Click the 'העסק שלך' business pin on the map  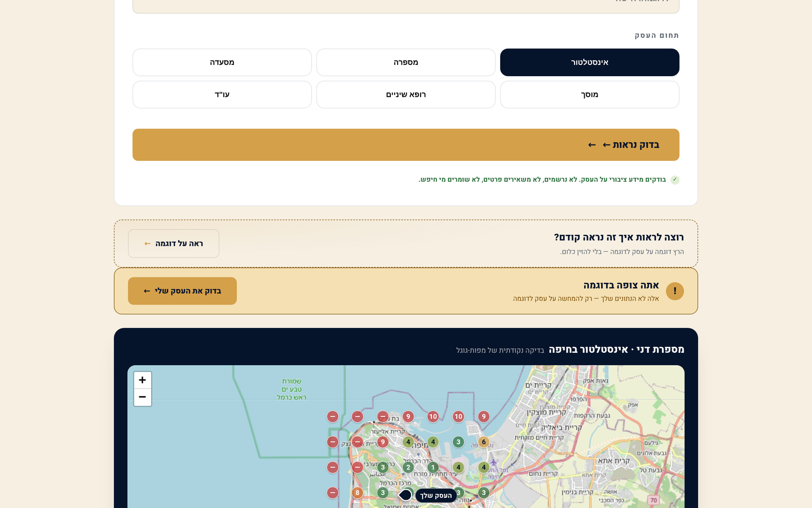pyautogui.click(x=405, y=495)
